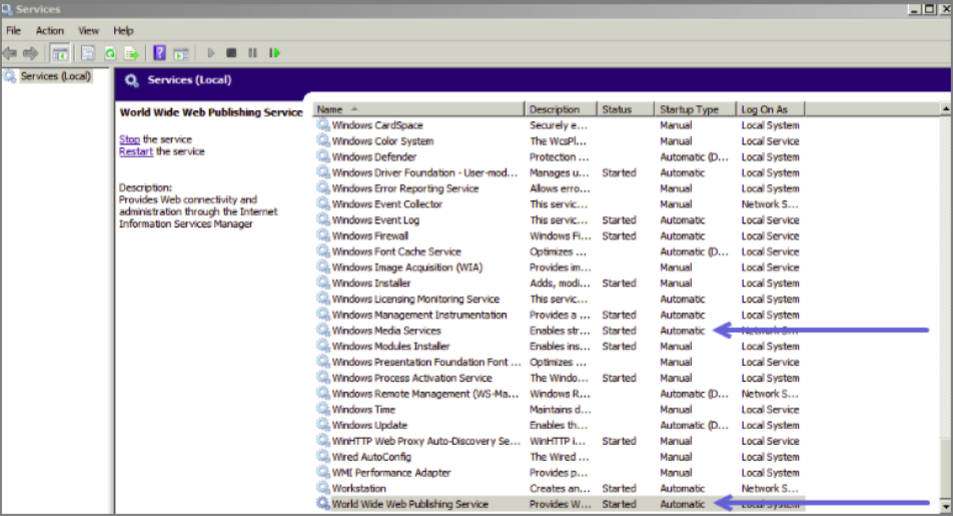
Task: Click the Restart Service green icon
Action: click(x=275, y=53)
